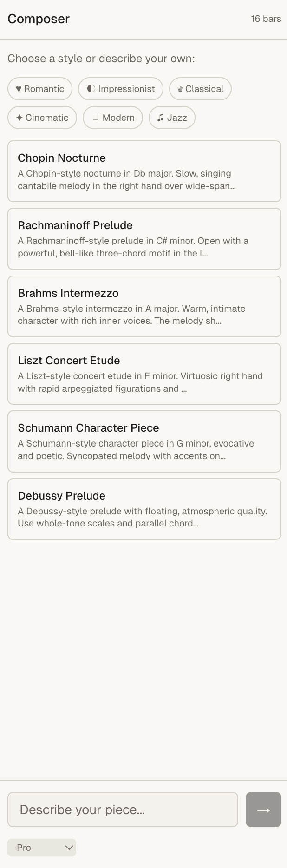Click the crown icon on the Classical chip
The image size is (287, 868).
pos(180,88)
